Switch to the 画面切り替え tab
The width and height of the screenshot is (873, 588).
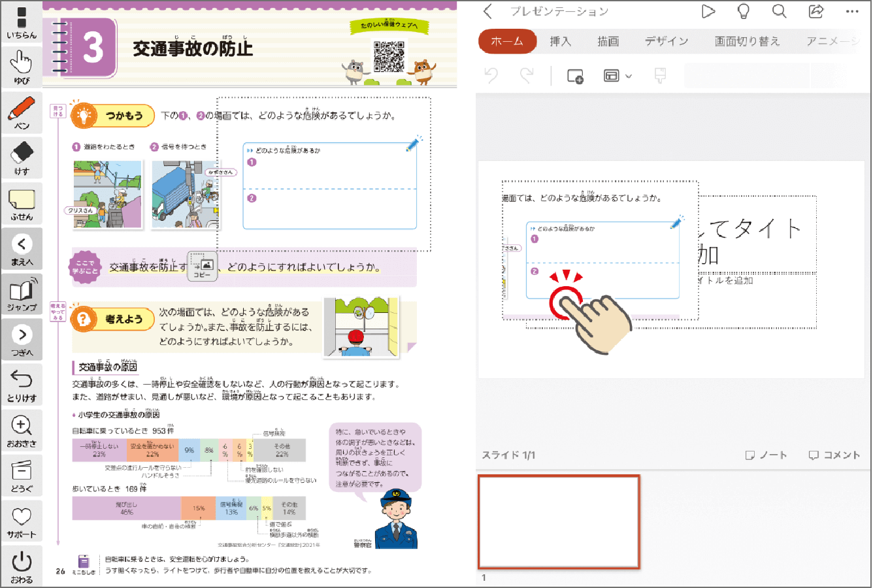click(x=748, y=41)
